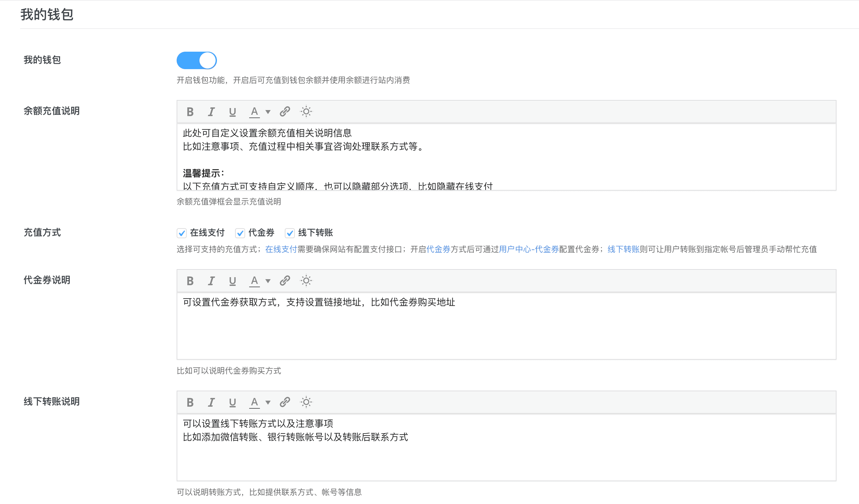Click the sun icon in 线下转账说明 toolbar
This screenshot has height=504, width=859.
(x=306, y=403)
